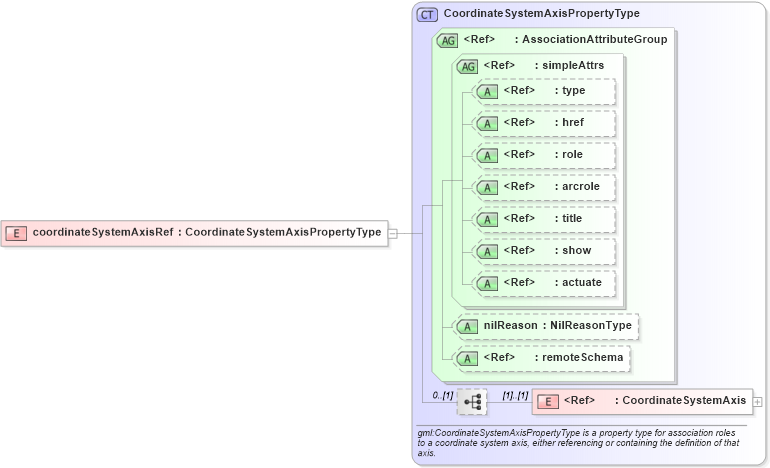
Task: Click the 0..[1] cardinality label
Action: click(x=442, y=395)
